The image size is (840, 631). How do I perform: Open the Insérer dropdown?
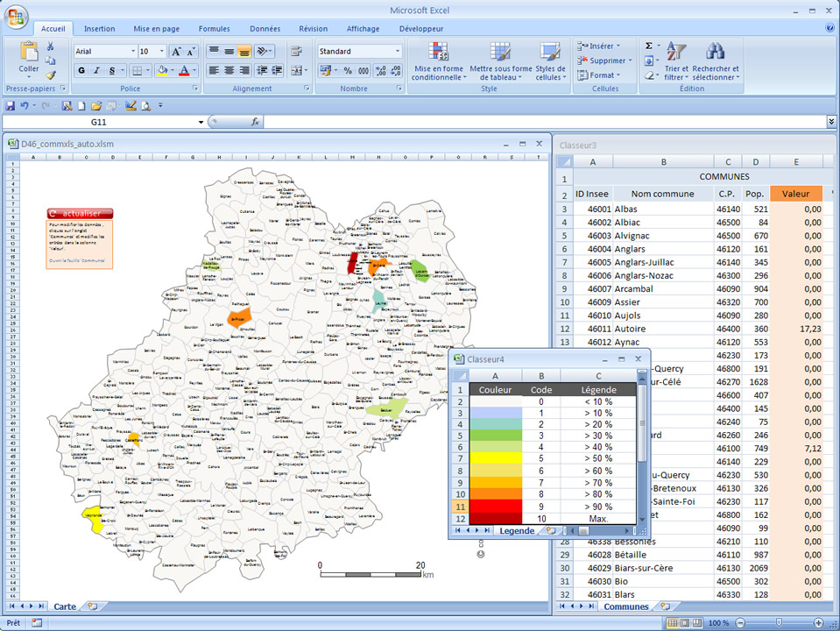click(x=598, y=46)
